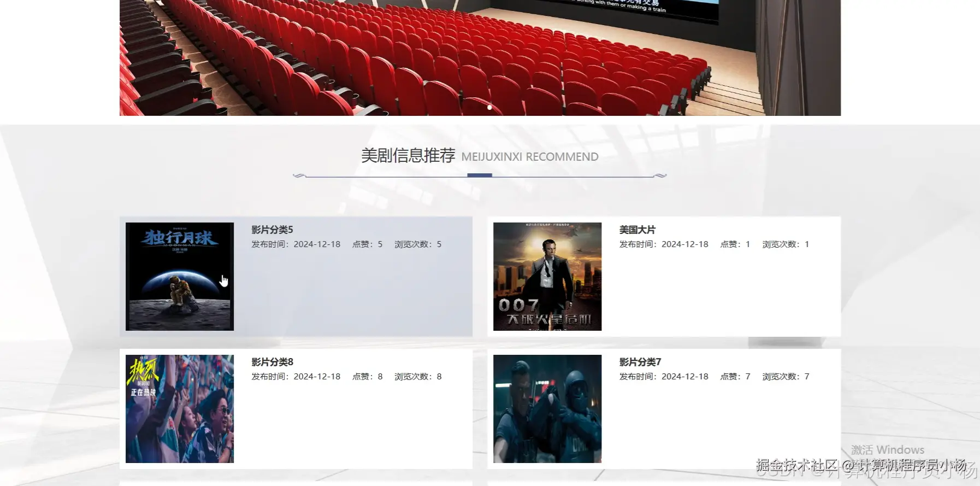
Task: Click the 美国大片 title link
Action: click(637, 230)
